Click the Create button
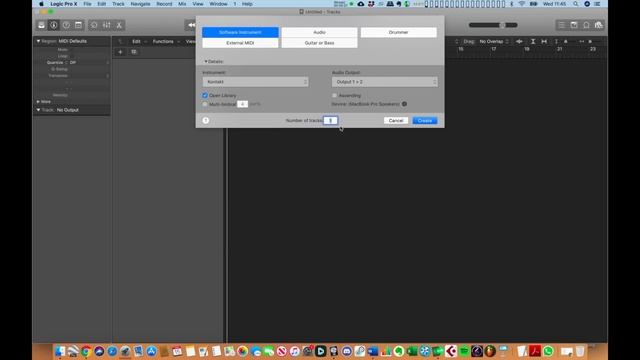This screenshot has height=360, width=640. (424, 120)
